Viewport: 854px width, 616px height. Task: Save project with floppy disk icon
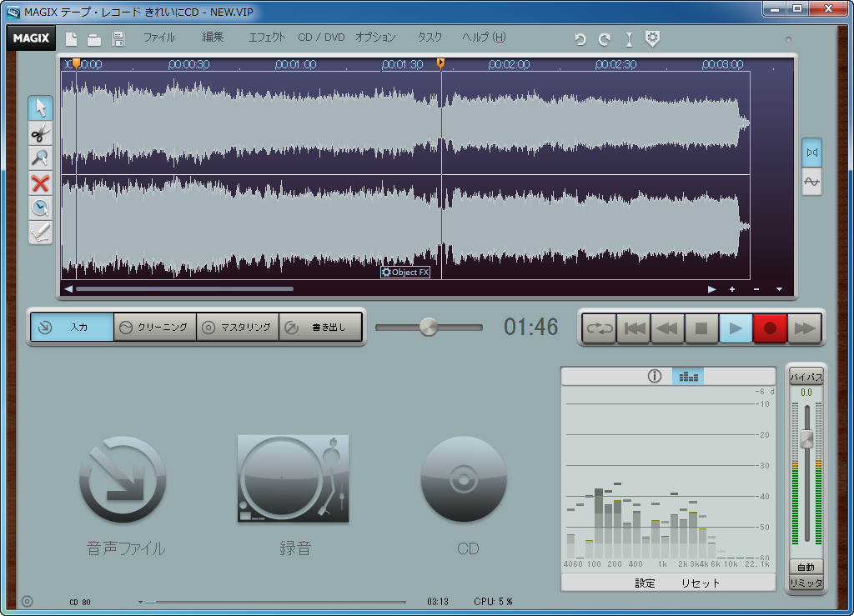pos(118,38)
